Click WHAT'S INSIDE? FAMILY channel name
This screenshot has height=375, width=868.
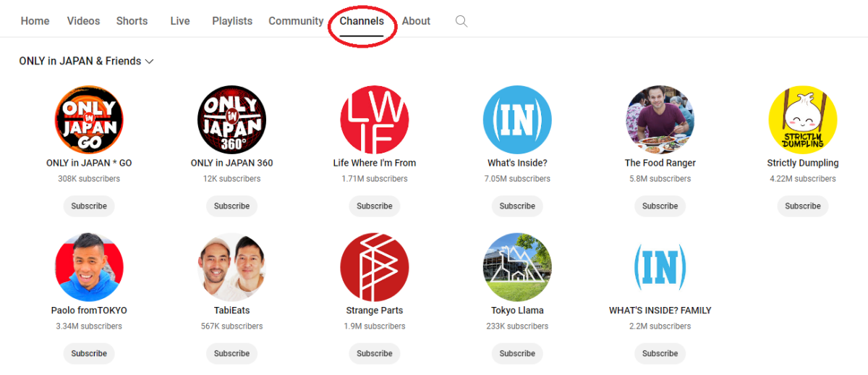pyautogui.click(x=660, y=311)
